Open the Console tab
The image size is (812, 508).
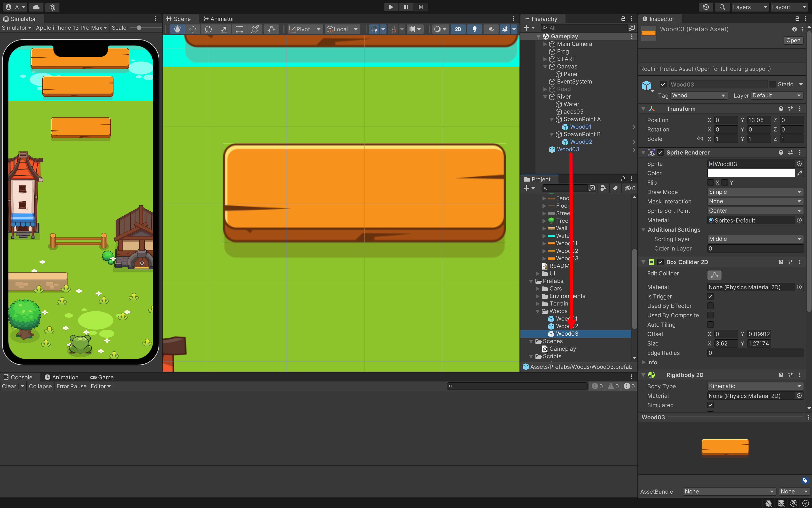tap(18, 377)
